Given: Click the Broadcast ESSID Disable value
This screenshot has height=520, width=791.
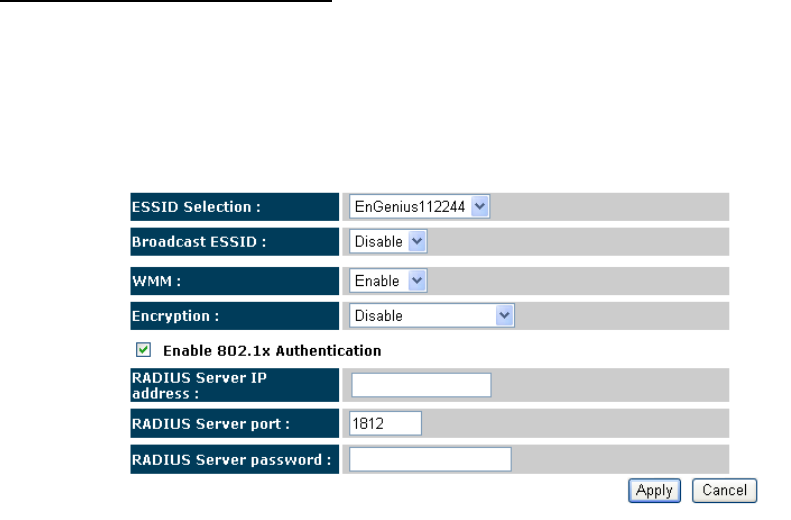Looking at the screenshot, I should (378, 242).
